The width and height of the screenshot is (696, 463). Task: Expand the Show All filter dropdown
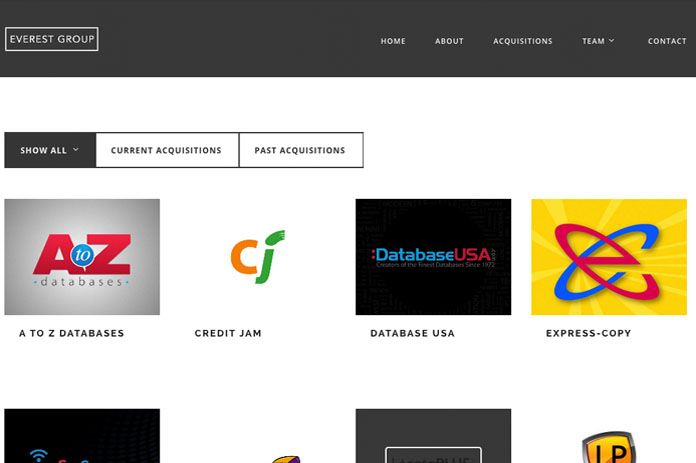click(x=50, y=150)
